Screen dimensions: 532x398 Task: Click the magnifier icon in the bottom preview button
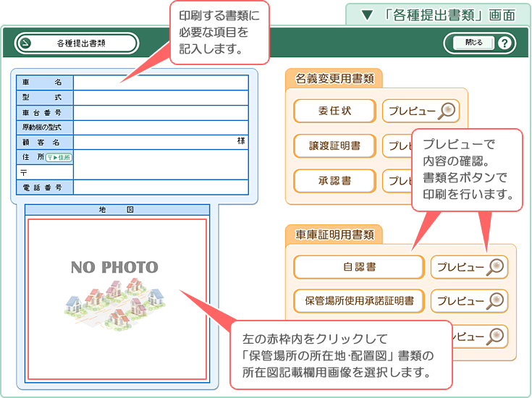tap(495, 336)
